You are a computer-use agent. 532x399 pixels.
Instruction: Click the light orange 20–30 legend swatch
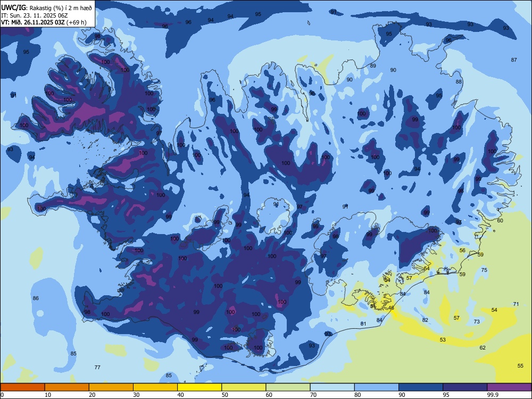click(x=111, y=387)
